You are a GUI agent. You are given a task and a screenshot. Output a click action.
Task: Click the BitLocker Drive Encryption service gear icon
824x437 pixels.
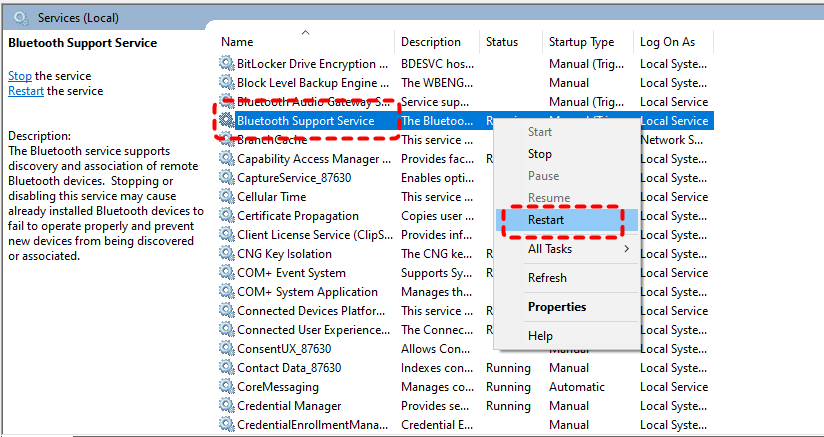pos(227,64)
